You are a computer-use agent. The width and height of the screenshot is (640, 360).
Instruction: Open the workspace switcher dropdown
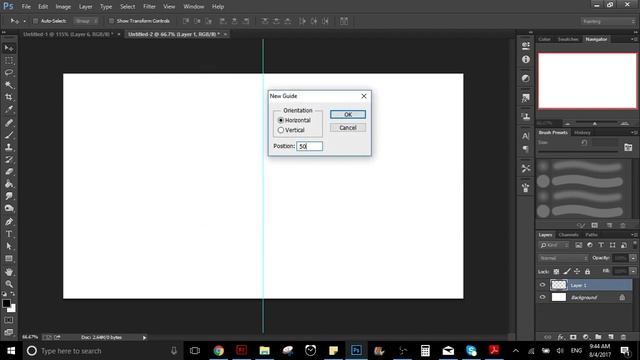coord(608,21)
